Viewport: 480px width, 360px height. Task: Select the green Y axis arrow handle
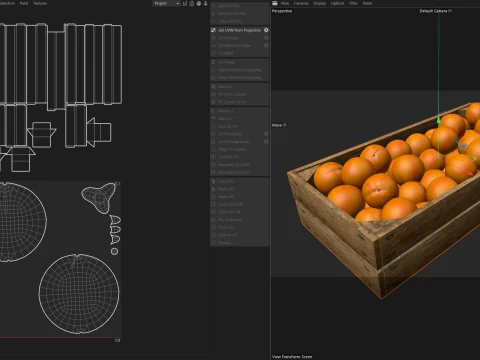coord(439,119)
